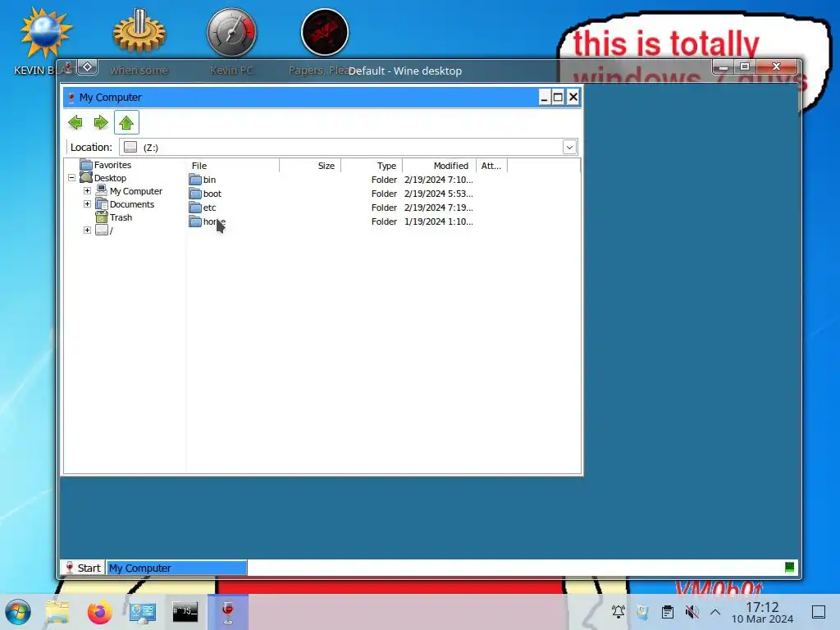Maximize the My Computer window
Viewport: 840px width, 630px height.
click(x=558, y=97)
